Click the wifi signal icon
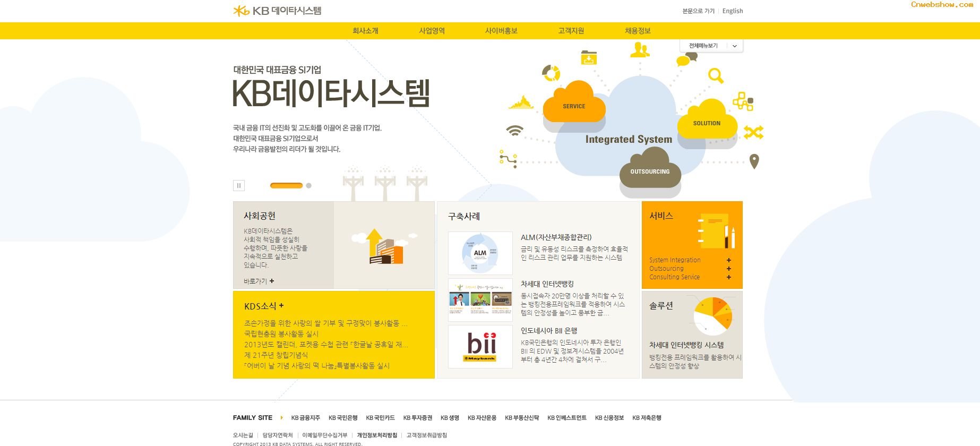The height and width of the screenshot is (446, 980). [x=514, y=131]
